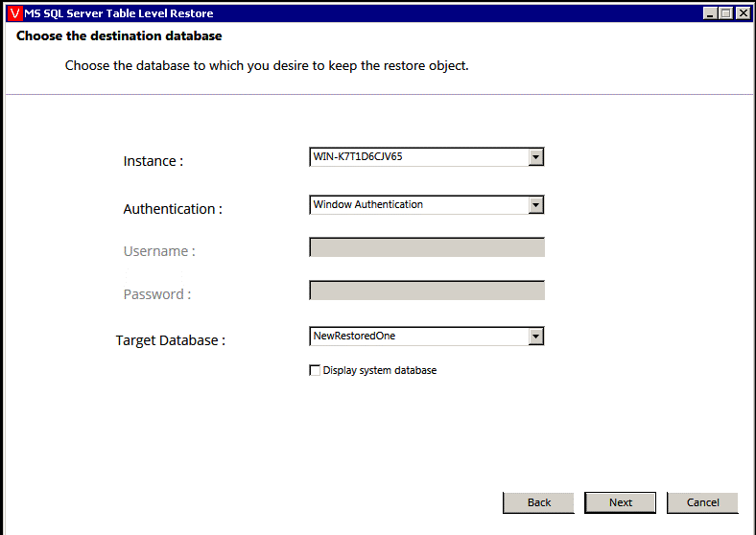
Task: Click the Display system database label text
Action: click(380, 371)
